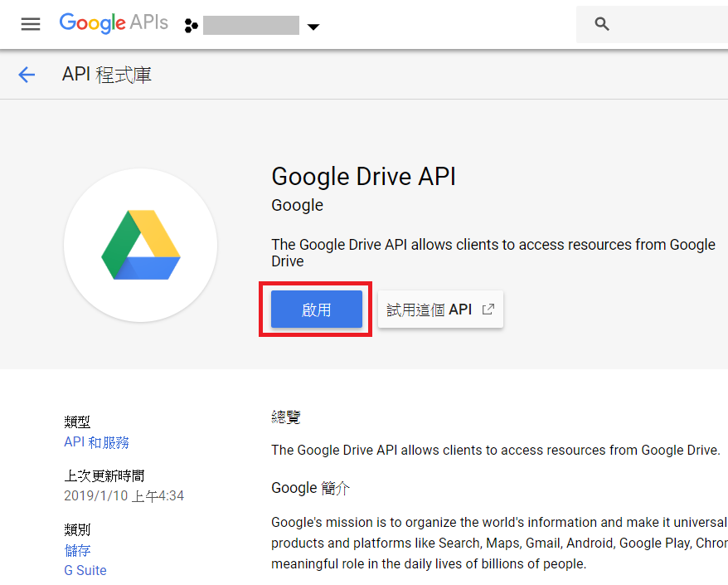
Task: Go back with the blue arrow
Action: pos(27,75)
